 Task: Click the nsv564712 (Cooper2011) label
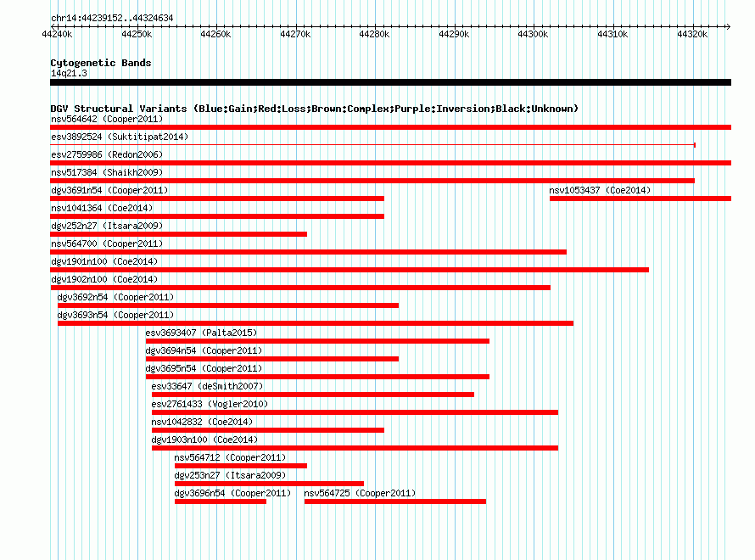point(230,457)
